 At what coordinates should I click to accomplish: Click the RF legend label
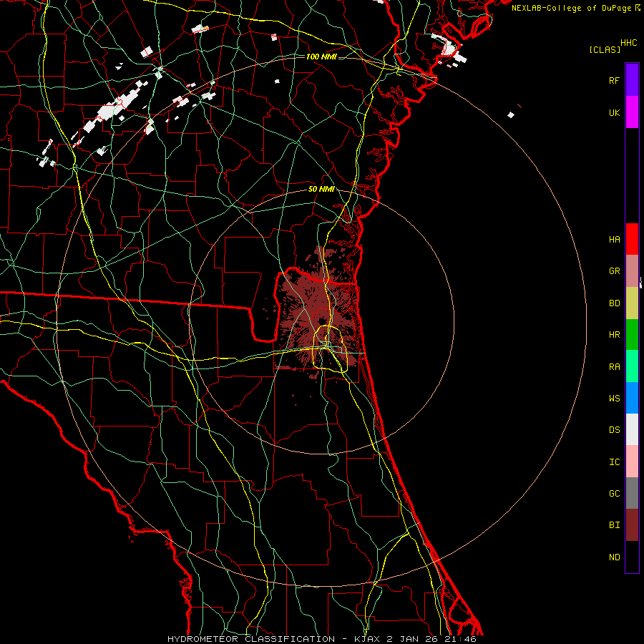pyautogui.click(x=614, y=80)
